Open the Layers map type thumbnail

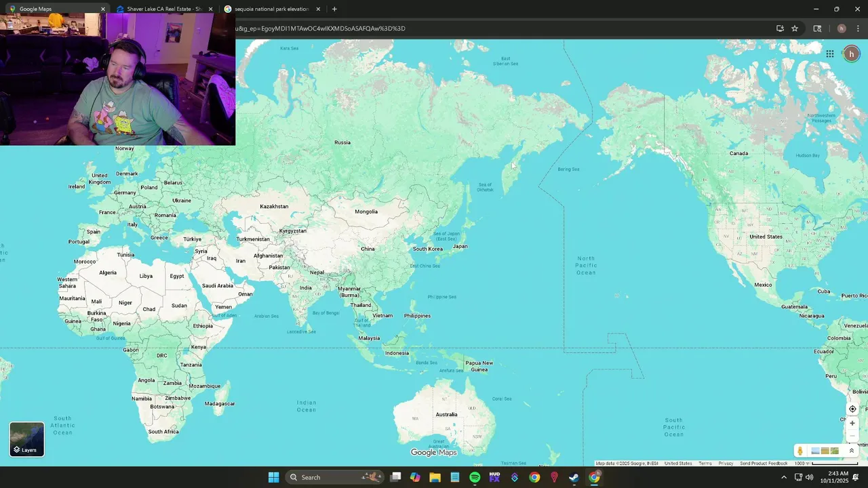coord(27,439)
